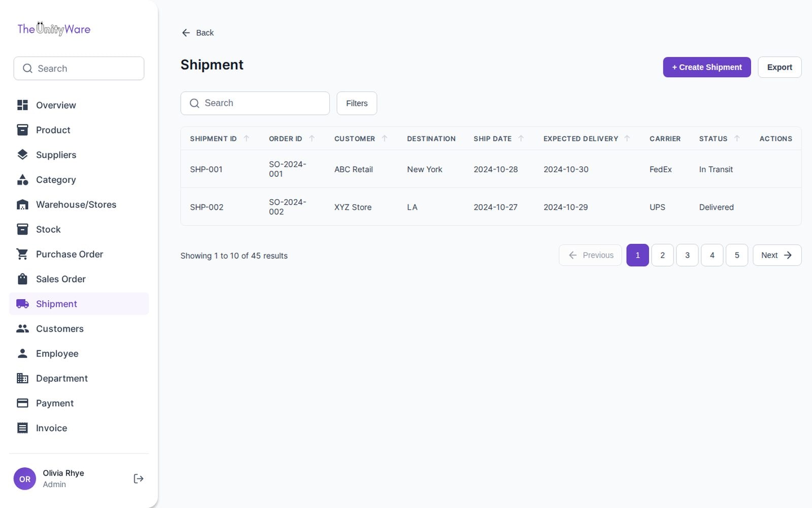Open the Invoice menu item

coord(79,428)
